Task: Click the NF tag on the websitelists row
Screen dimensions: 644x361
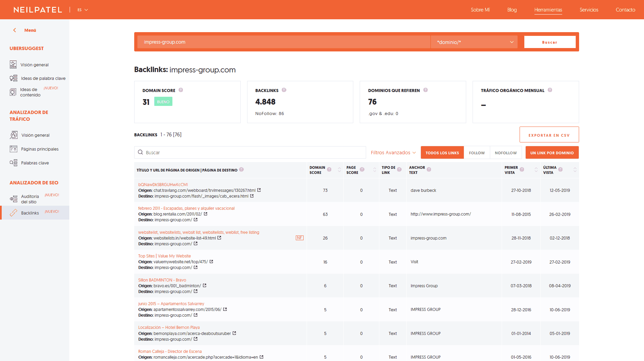Action: [300, 238]
